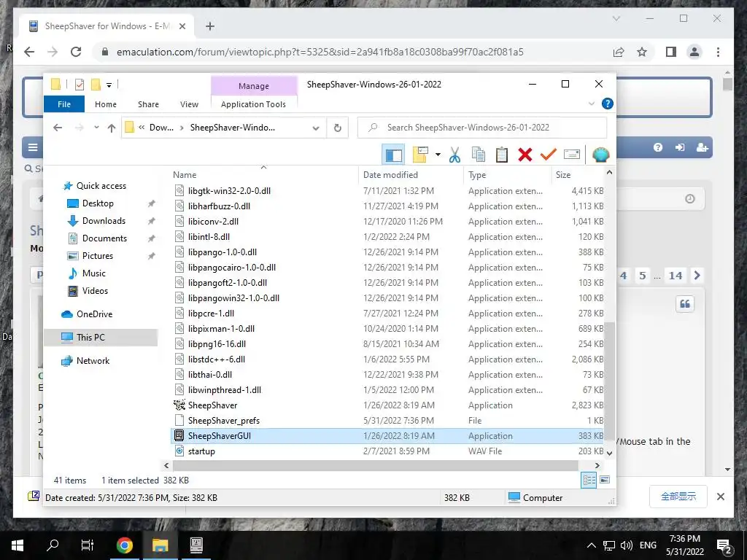Image resolution: width=747 pixels, height=560 pixels.
Task: Open Task View on taskbar
Action: [88, 545]
